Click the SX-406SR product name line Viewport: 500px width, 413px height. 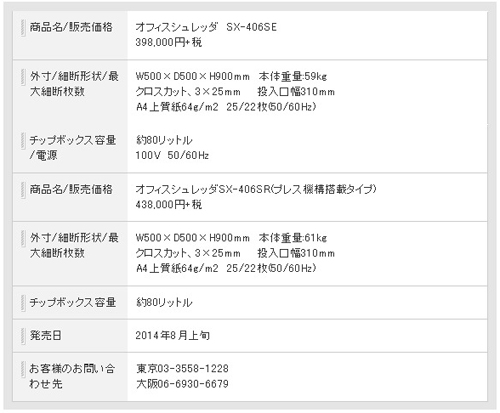click(256, 189)
